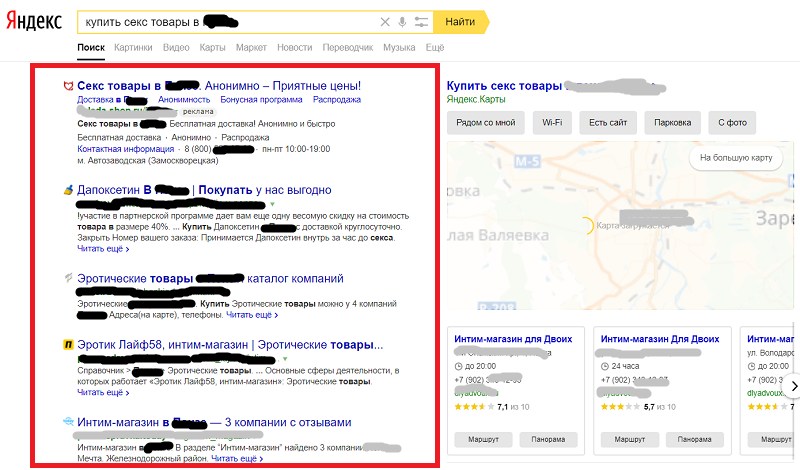Screen dimensions: 800x470
Task: Open the Распродажа ad sublink
Action: [x=337, y=100]
